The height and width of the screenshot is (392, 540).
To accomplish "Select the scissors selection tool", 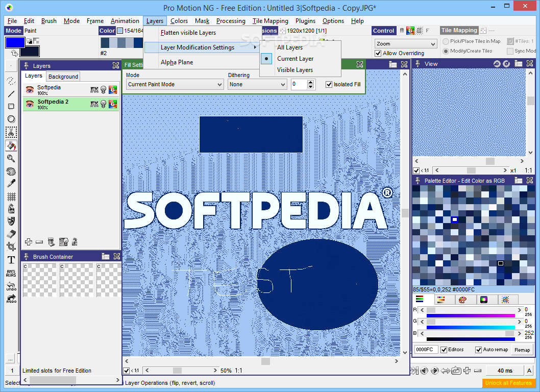I will tap(11, 132).
